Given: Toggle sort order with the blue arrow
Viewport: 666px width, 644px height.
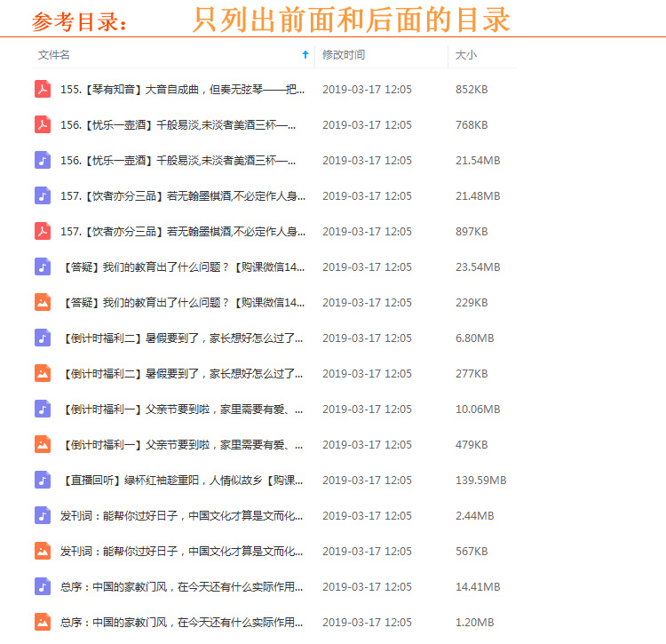Looking at the screenshot, I should pyautogui.click(x=305, y=55).
